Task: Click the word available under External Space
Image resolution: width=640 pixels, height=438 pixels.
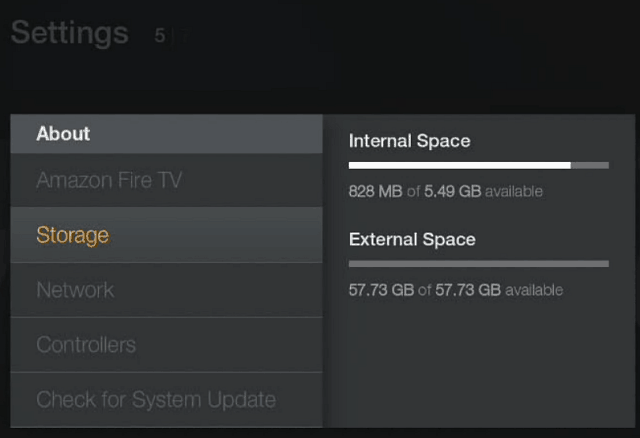Action: point(534,290)
